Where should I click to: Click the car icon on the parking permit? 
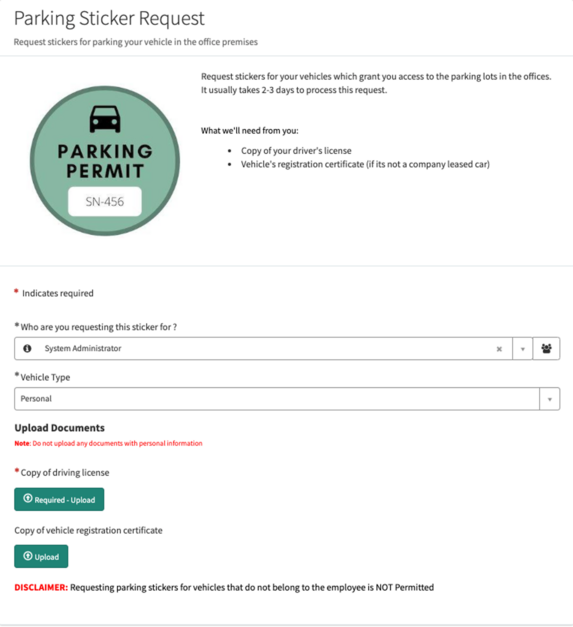[x=105, y=119]
